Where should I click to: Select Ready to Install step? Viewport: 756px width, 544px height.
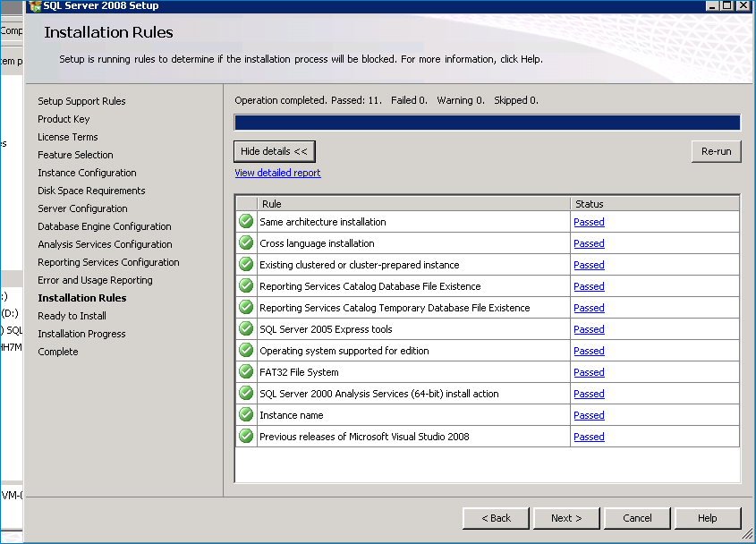[x=72, y=316]
